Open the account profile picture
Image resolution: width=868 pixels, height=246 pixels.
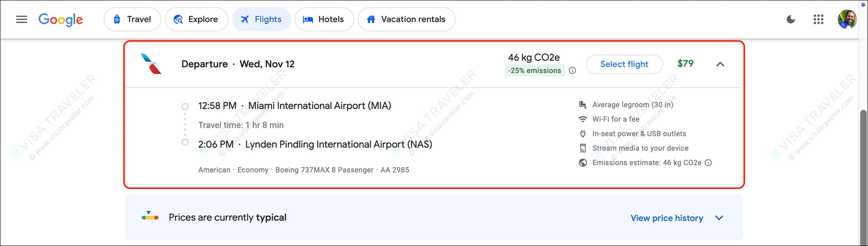[847, 20]
